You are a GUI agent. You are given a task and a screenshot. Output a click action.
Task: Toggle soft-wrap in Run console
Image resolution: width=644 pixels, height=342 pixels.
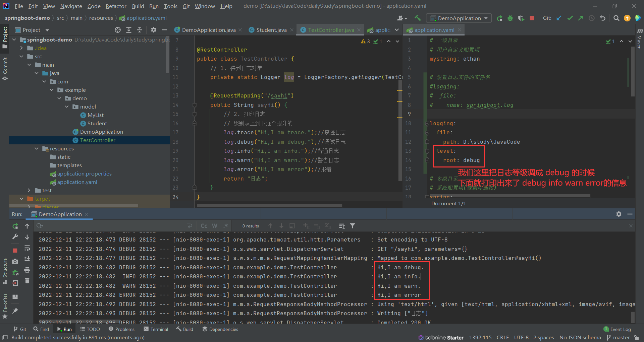coord(27,248)
